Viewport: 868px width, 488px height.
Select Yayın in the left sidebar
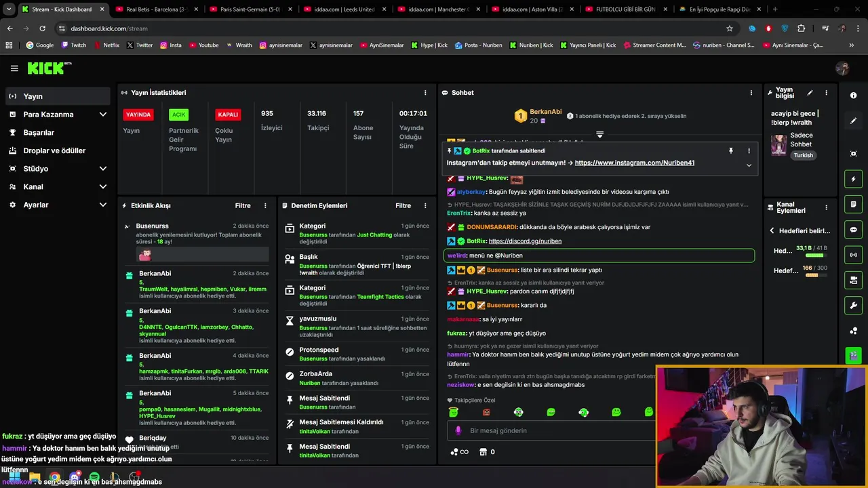pos(58,96)
